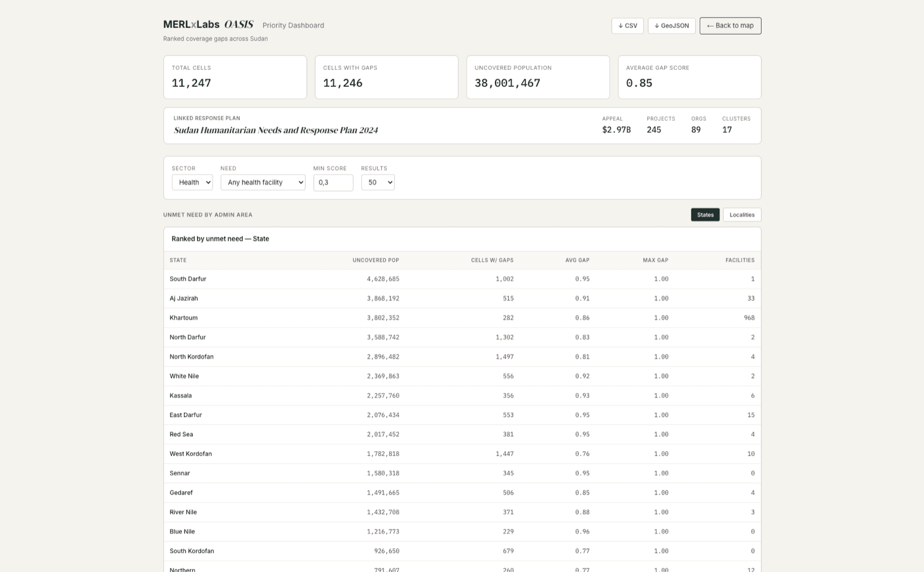Click the Uncovered Population value 38,001,467

tap(508, 83)
